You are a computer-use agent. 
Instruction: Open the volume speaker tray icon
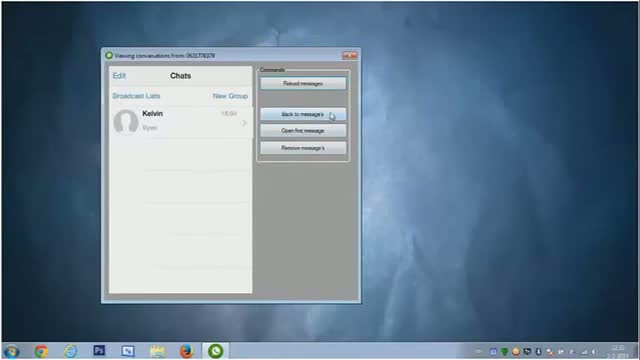point(594,351)
